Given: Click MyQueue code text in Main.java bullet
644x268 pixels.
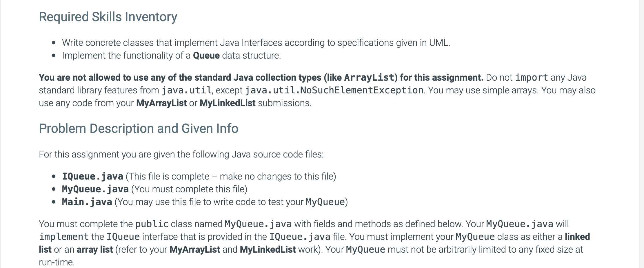Looking at the screenshot, I should 325,202.
